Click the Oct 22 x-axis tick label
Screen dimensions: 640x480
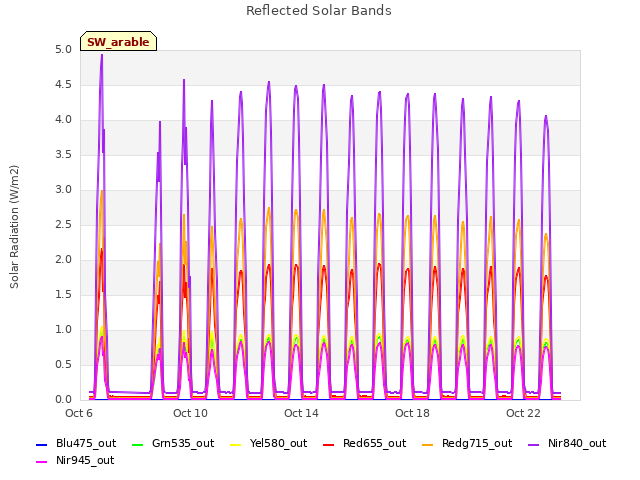tap(523, 413)
